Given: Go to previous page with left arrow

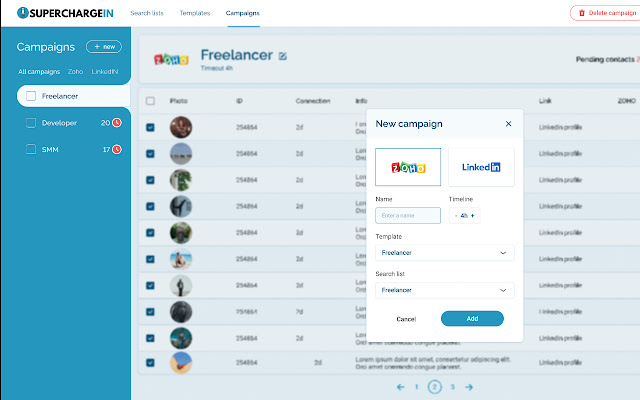Looking at the screenshot, I should coord(400,387).
